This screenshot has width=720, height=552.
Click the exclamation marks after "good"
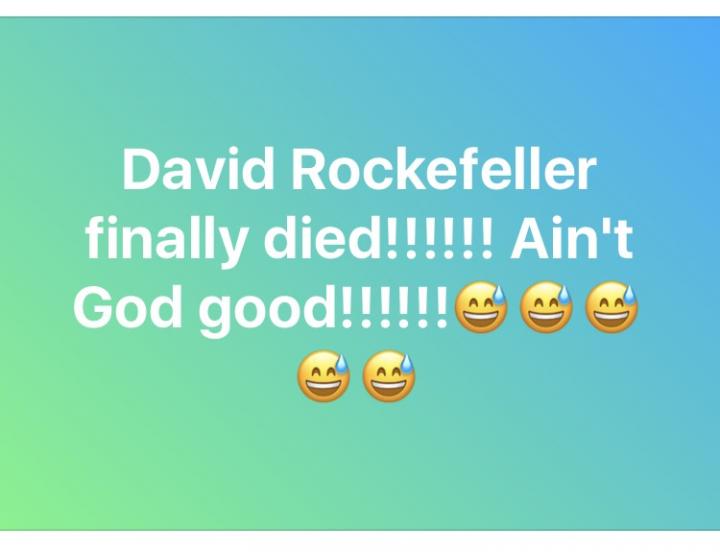(394, 307)
